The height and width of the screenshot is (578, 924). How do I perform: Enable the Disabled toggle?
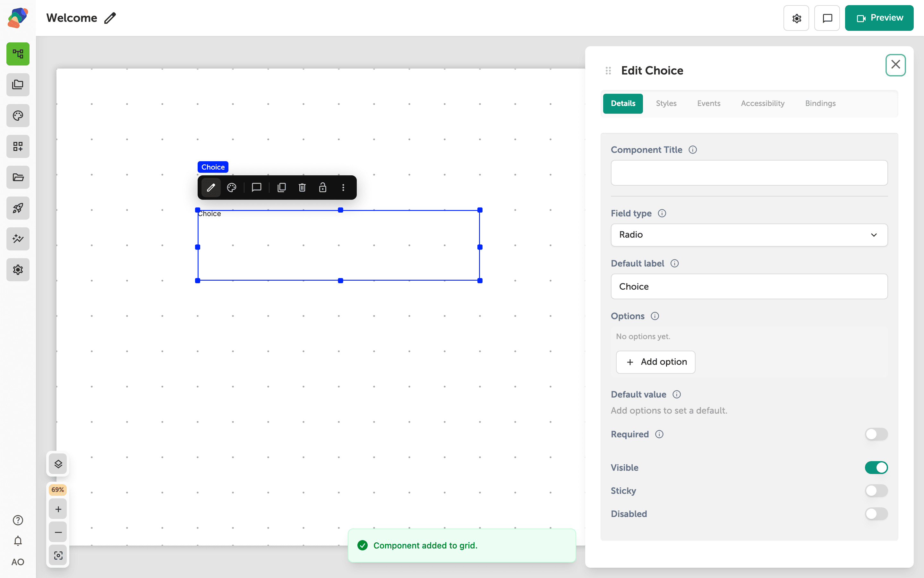pos(876,514)
